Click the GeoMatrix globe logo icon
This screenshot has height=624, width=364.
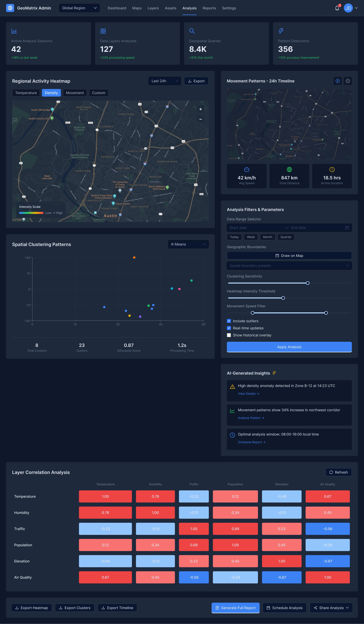10,8
